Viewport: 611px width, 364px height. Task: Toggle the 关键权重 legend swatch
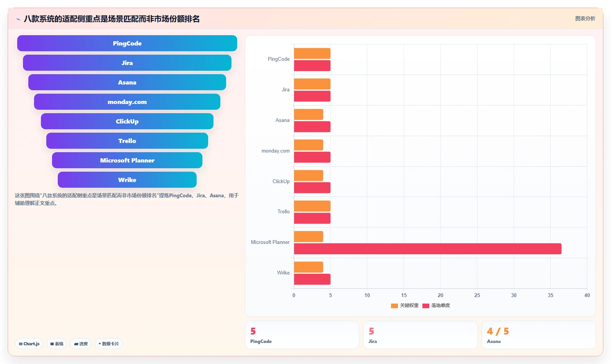point(394,305)
